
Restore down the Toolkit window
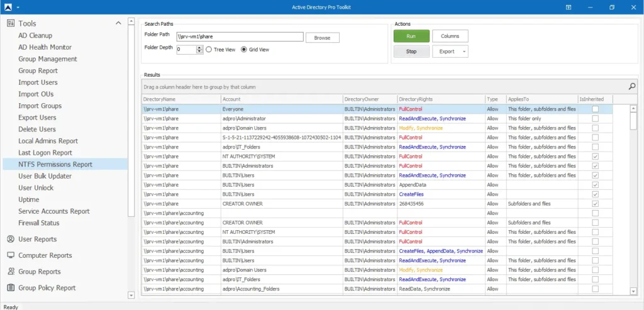click(611, 8)
